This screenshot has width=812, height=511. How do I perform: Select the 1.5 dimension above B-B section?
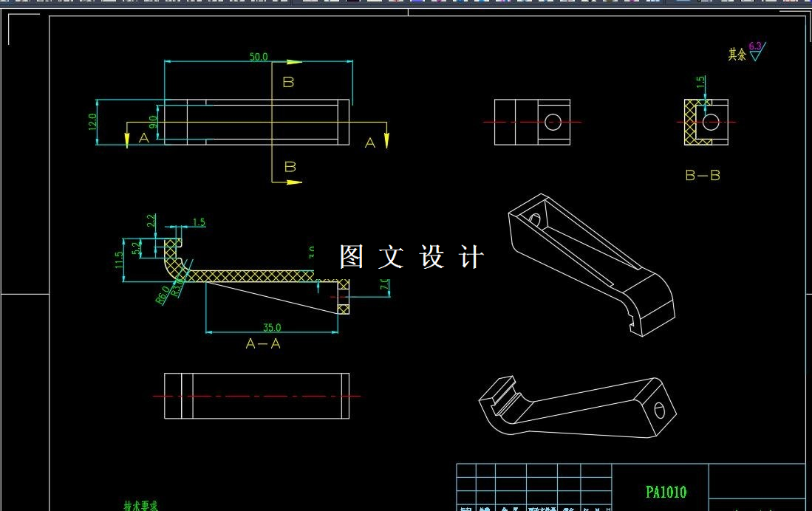[700, 82]
